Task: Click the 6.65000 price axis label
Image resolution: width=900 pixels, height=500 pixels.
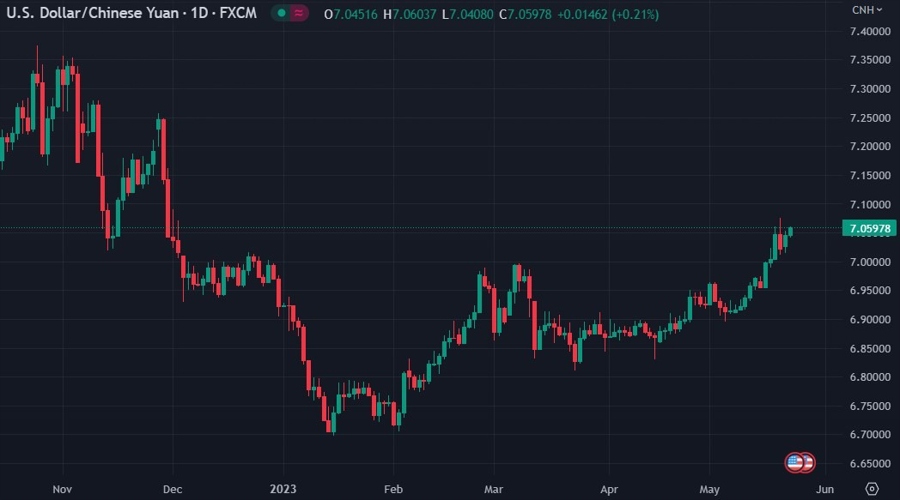Action: click(x=870, y=463)
